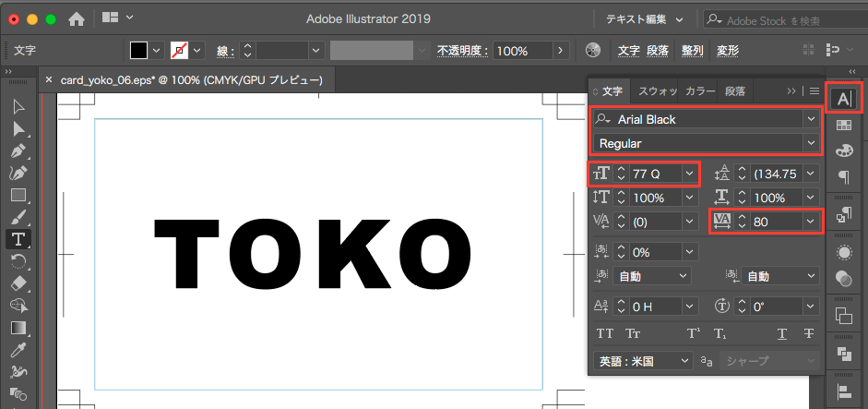Select the Type tool in toolbar

click(x=18, y=239)
